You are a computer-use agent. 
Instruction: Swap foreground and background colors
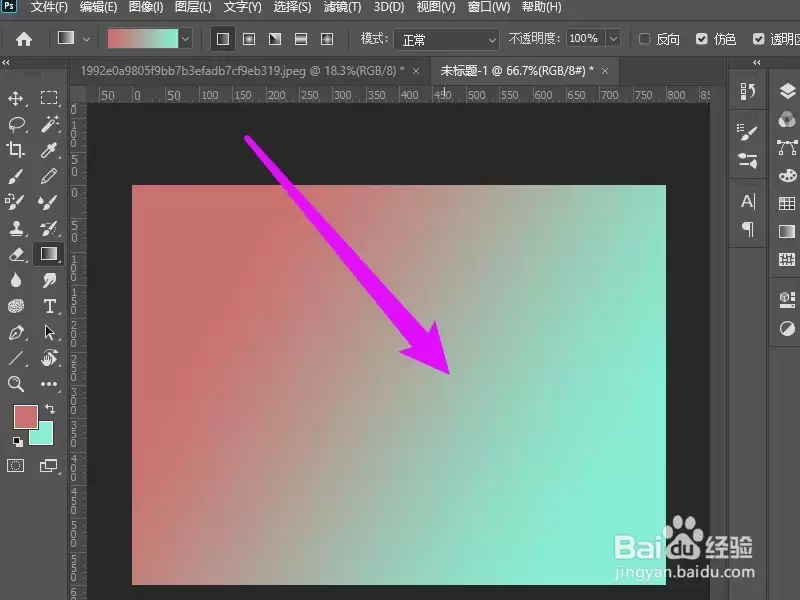point(50,409)
